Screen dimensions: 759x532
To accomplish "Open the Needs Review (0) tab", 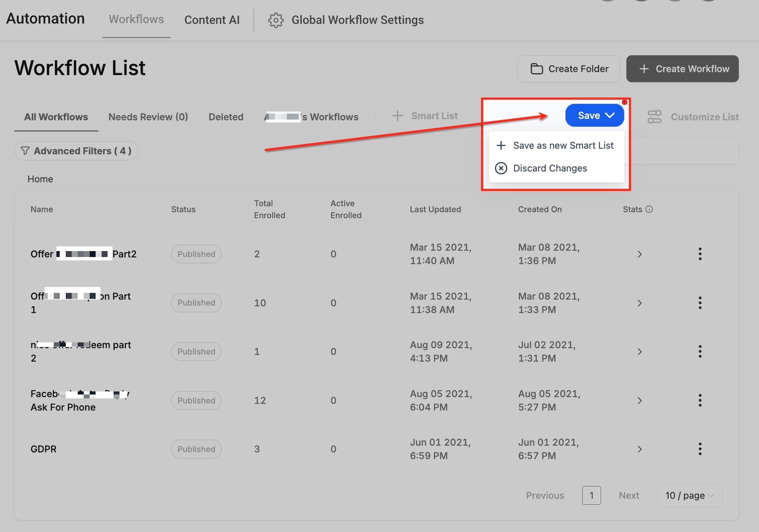I will click(x=148, y=117).
